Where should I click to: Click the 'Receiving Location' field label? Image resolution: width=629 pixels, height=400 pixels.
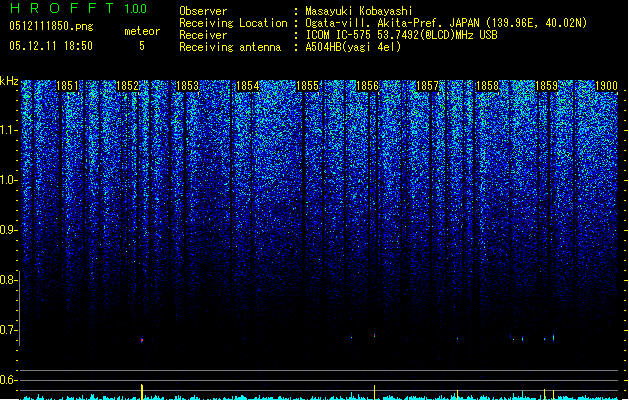coord(233,23)
